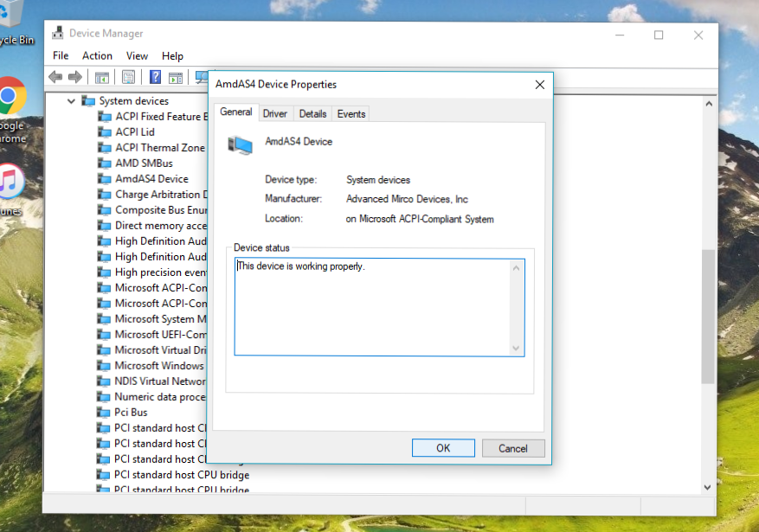Click Cancel in the properties dialog
Image resolution: width=759 pixels, height=532 pixels.
(512, 448)
